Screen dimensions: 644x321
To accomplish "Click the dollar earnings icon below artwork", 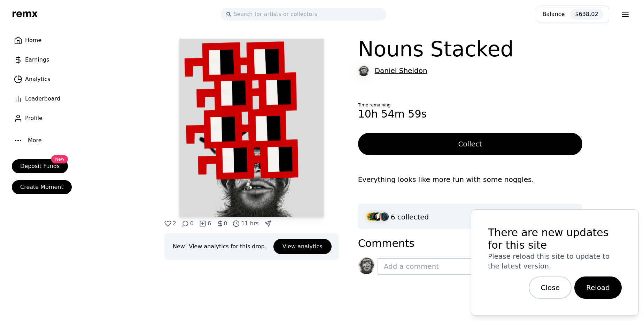I will point(220,224).
